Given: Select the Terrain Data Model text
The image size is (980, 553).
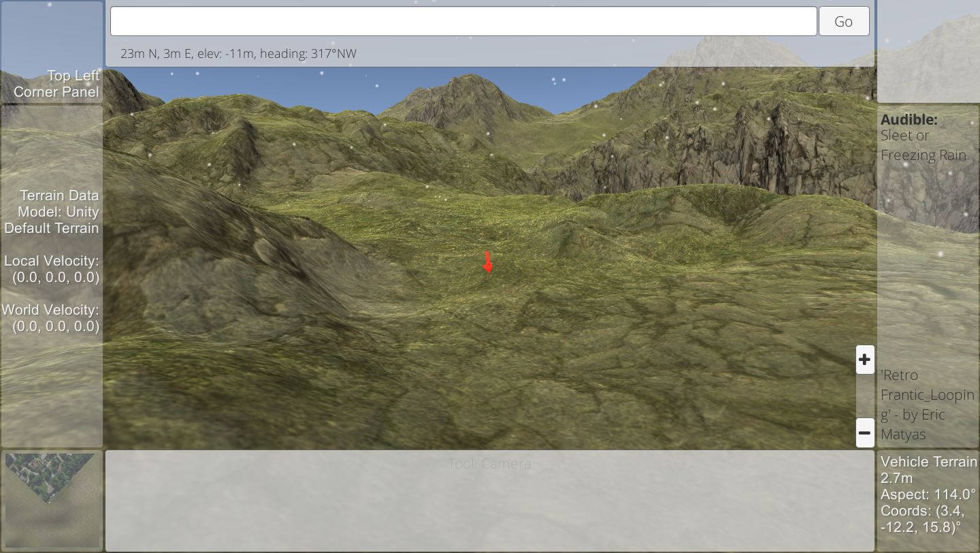Looking at the screenshot, I should coord(52,212).
